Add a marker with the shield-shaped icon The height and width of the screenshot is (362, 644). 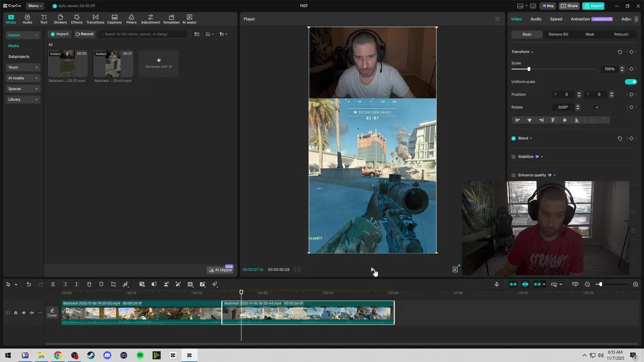(101, 285)
